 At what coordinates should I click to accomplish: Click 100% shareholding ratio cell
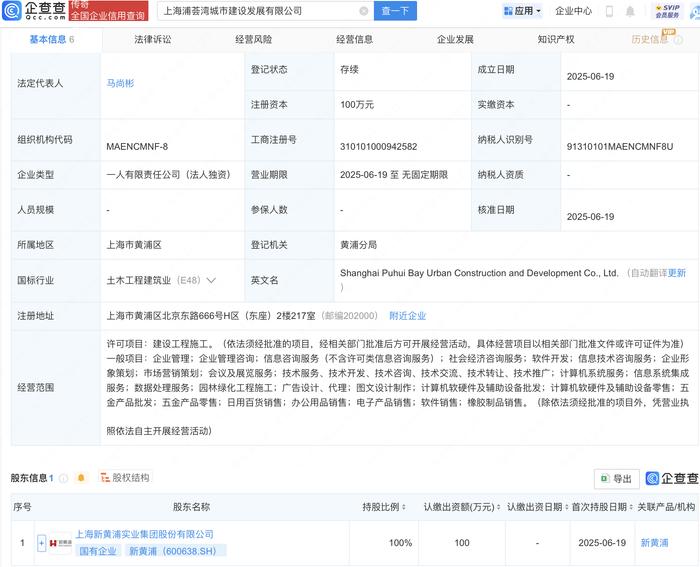click(x=400, y=543)
